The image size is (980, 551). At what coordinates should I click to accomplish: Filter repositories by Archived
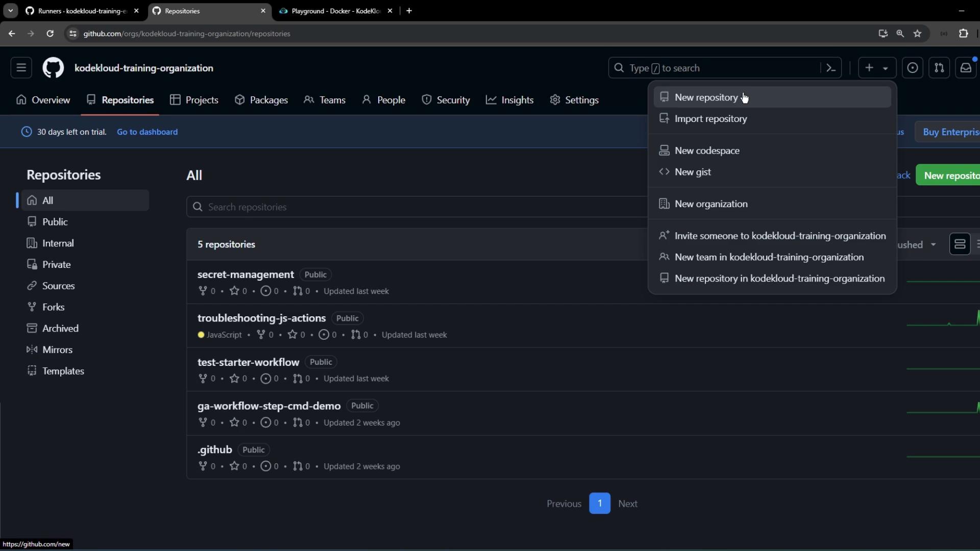tap(60, 329)
